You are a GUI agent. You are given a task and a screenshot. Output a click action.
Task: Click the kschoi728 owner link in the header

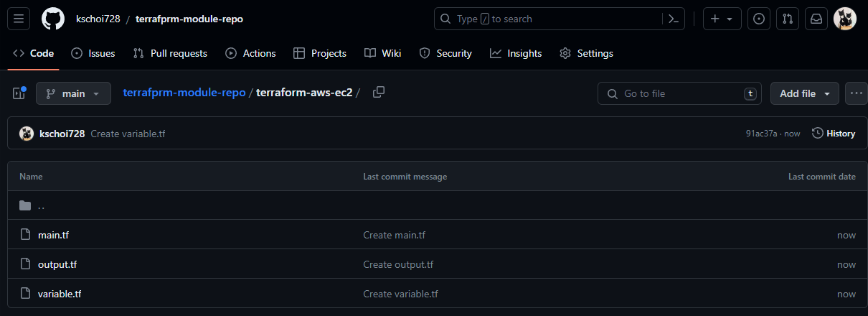98,19
